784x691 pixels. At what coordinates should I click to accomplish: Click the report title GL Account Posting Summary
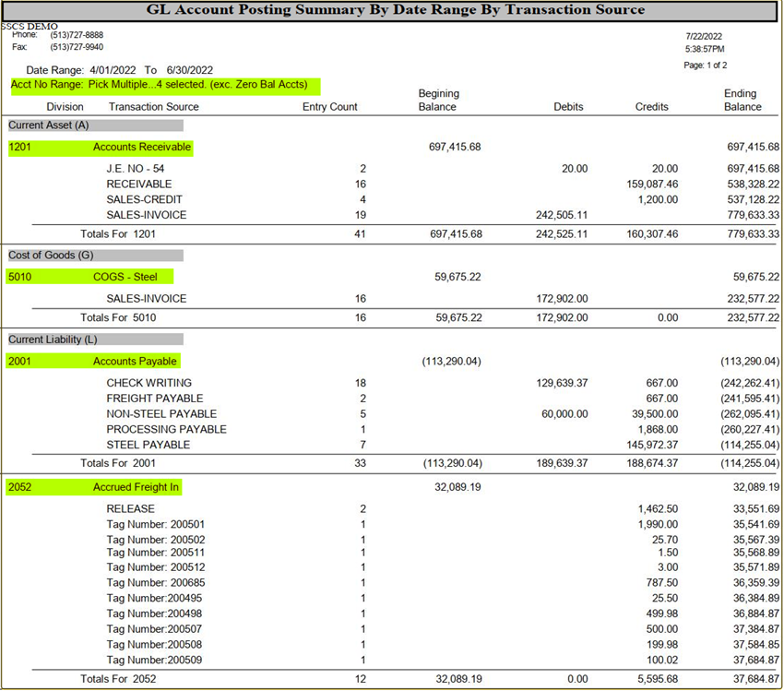(x=396, y=10)
